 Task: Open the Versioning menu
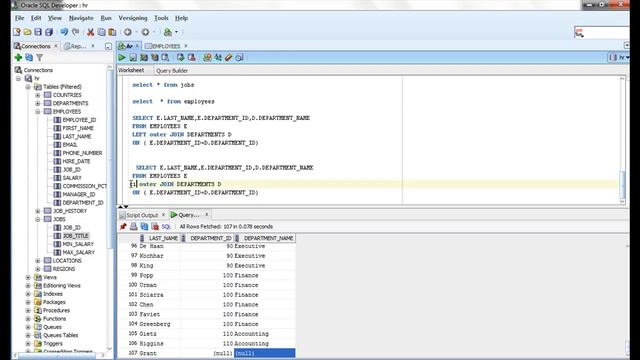tap(133, 18)
